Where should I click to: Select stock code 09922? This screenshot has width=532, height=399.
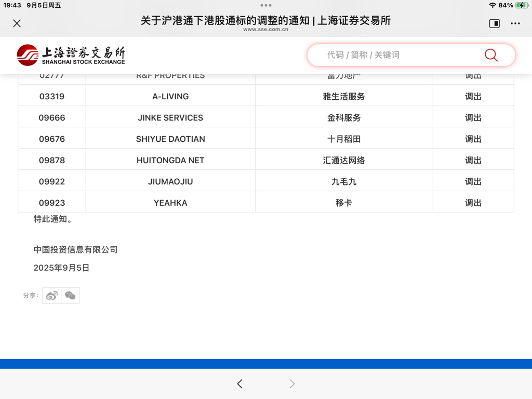click(x=52, y=181)
